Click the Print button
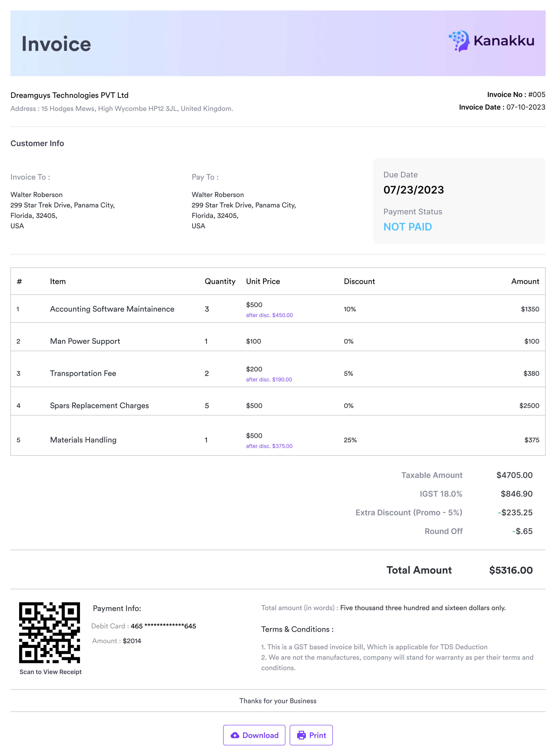This screenshot has width=556, height=756. coord(311,735)
